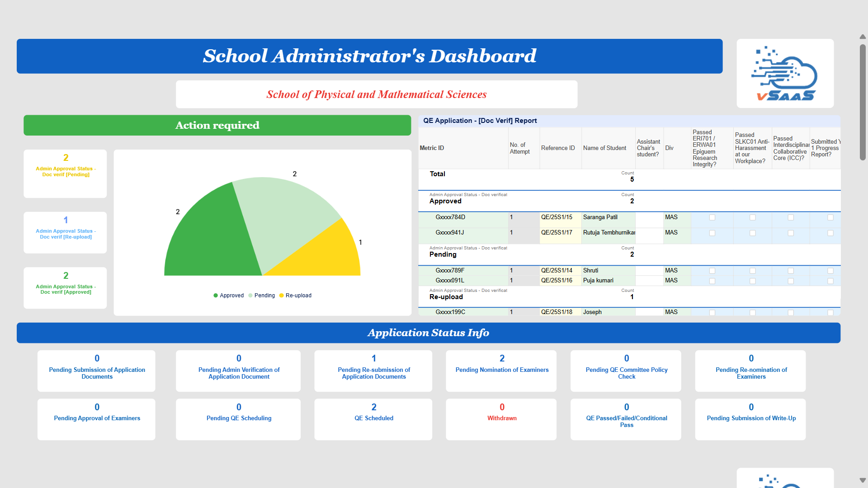Click scrollbar up arrow at top right
Screen dimensions: 868x488
863,37
